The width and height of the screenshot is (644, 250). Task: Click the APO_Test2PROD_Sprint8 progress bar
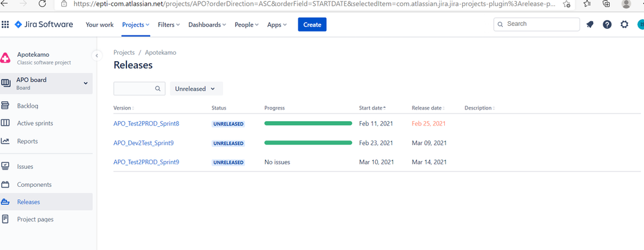308,123
